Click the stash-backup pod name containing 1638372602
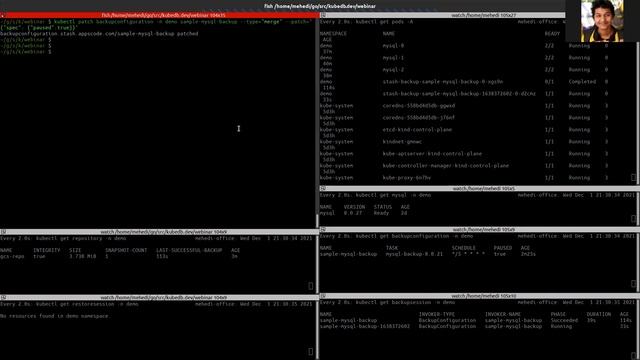640x360 pixels. 459,94
